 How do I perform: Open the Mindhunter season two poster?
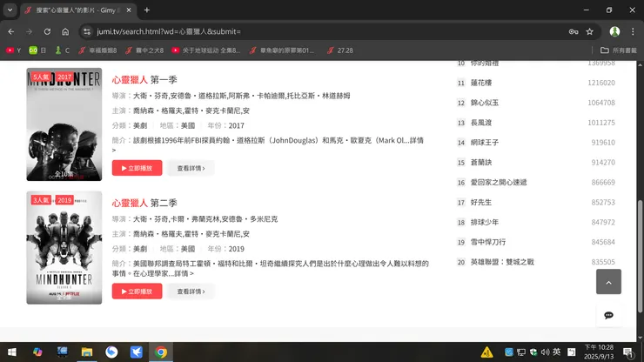[64, 247]
